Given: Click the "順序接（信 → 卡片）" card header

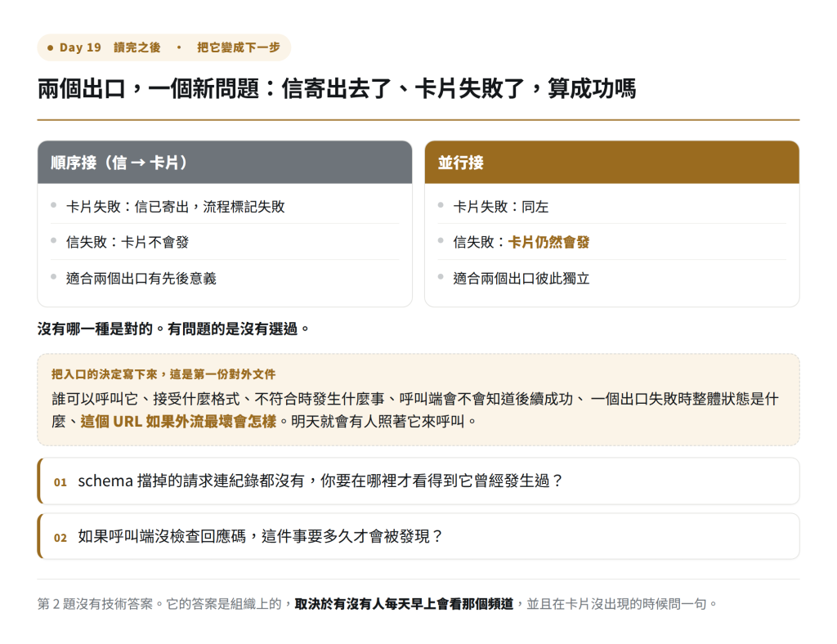Looking at the screenshot, I should [225, 162].
